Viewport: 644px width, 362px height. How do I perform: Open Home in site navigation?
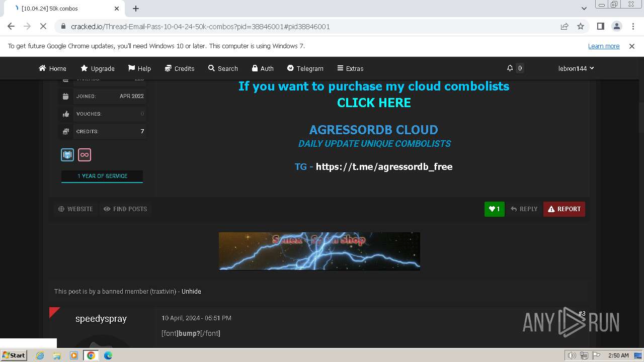coord(52,68)
